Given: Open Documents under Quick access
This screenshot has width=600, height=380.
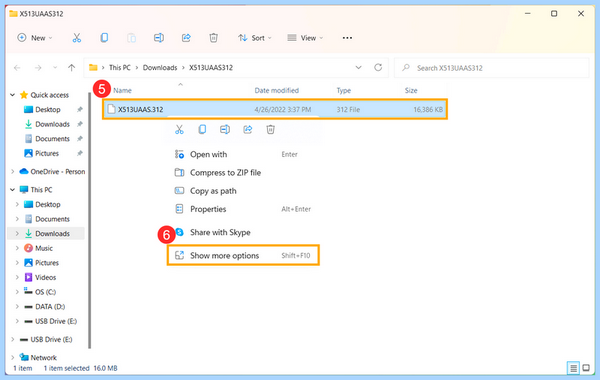Looking at the screenshot, I should coord(52,139).
